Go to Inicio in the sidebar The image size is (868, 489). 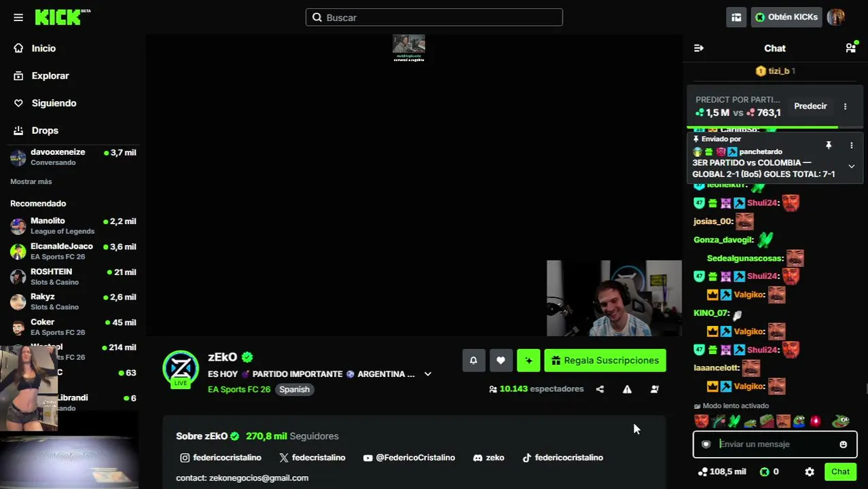(x=43, y=48)
